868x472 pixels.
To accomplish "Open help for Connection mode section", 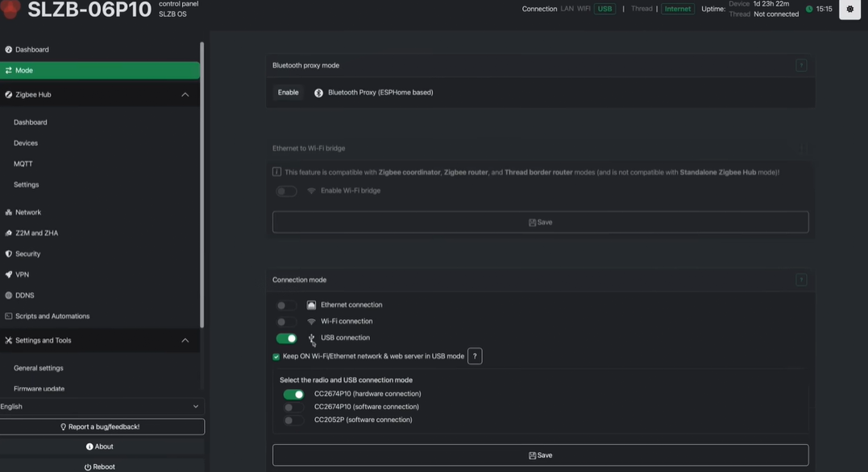I will tap(800, 280).
